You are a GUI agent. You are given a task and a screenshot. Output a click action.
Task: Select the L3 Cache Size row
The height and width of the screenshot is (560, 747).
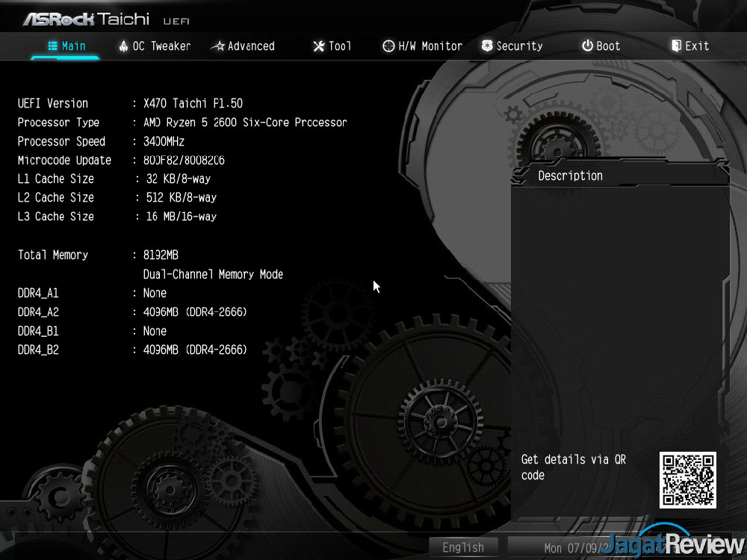117,217
